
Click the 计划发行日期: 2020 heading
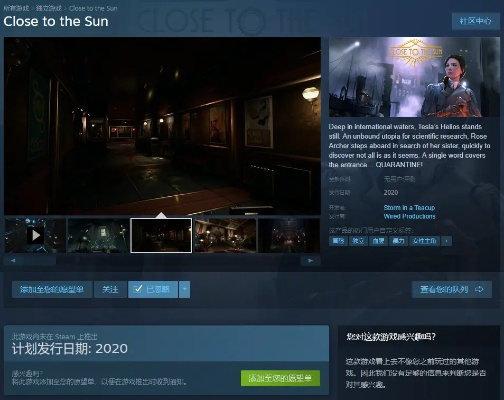click(70, 349)
